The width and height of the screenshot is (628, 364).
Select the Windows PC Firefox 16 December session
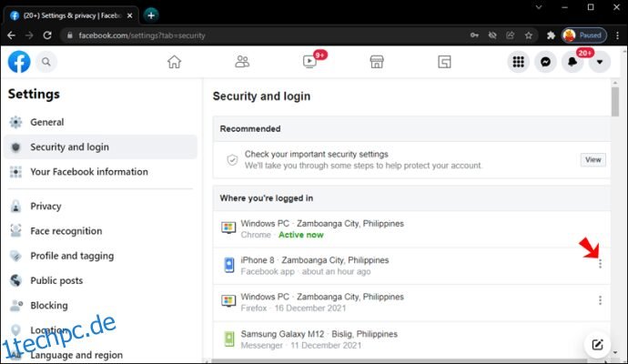coord(411,303)
